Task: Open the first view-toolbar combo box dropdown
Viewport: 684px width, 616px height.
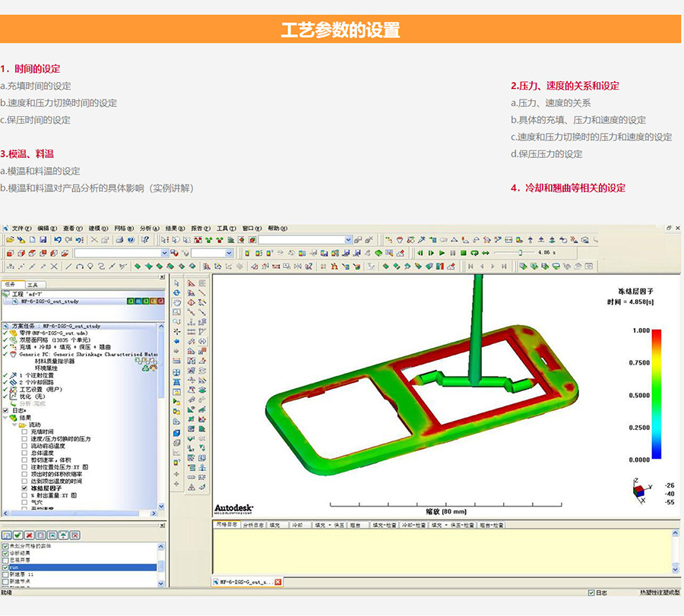Action: [x=164, y=253]
